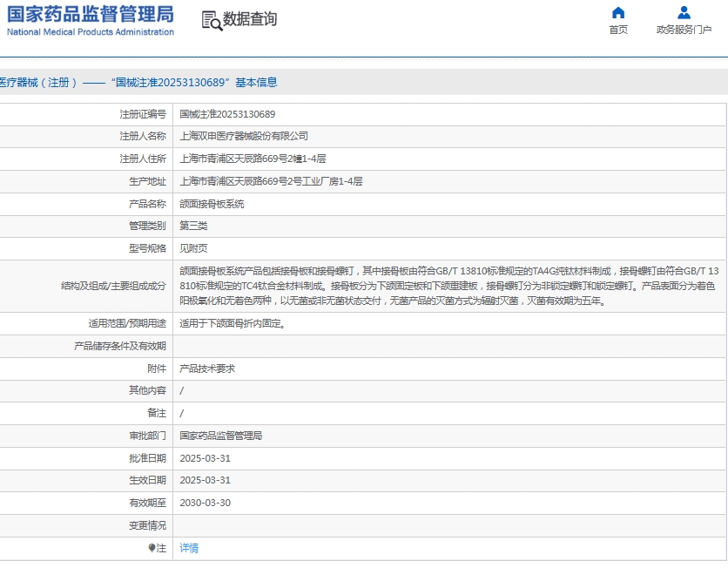Click the 附件 row label

[157, 369]
